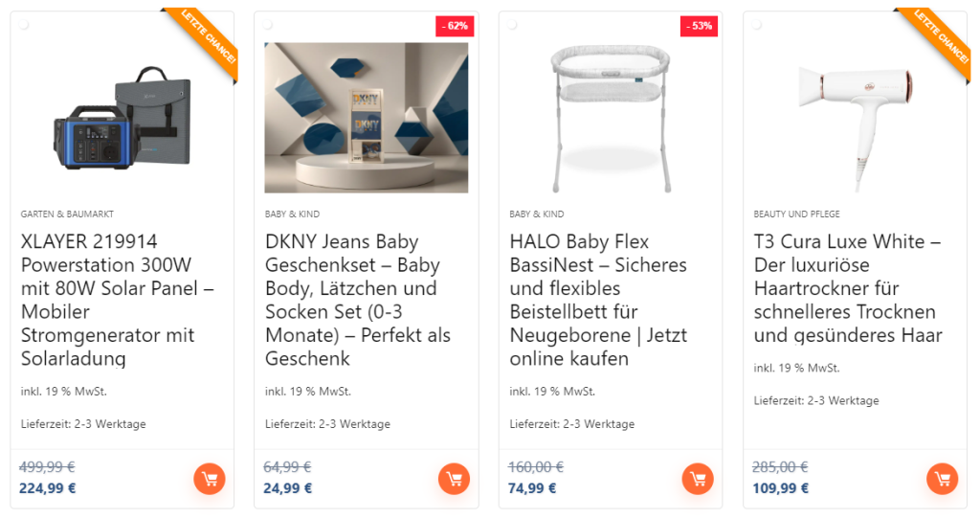Add XLAYER Powerstation to the cart

pyautogui.click(x=209, y=479)
